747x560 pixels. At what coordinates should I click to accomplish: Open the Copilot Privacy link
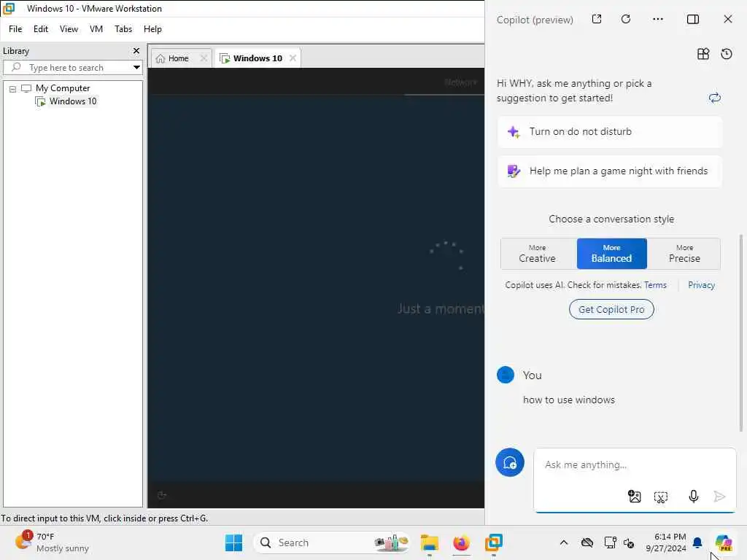coord(701,285)
